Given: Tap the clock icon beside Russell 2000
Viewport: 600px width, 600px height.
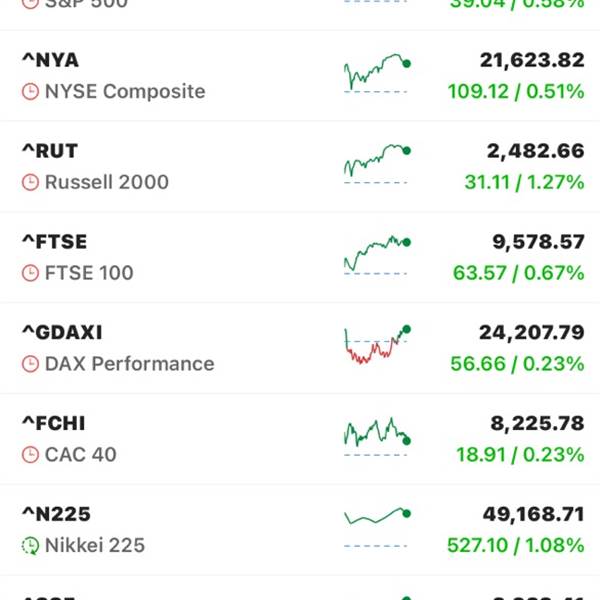Looking at the screenshot, I should (31, 183).
